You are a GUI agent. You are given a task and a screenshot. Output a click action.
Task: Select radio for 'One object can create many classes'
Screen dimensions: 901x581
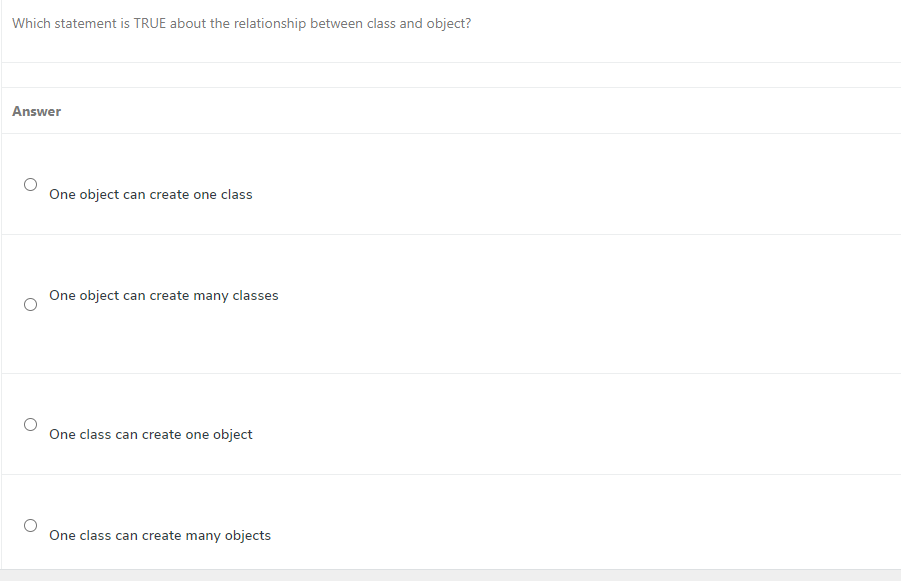[x=30, y=305]
